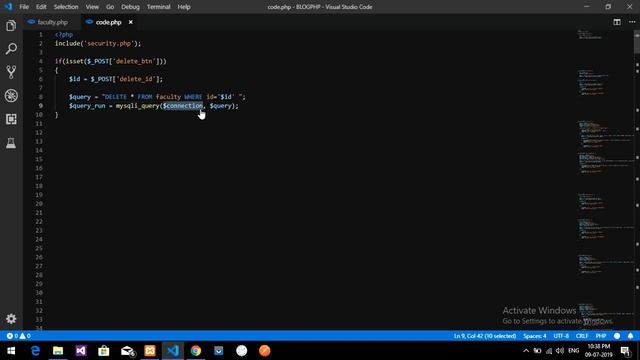Open Mail app from taskbar

(127, 351)
